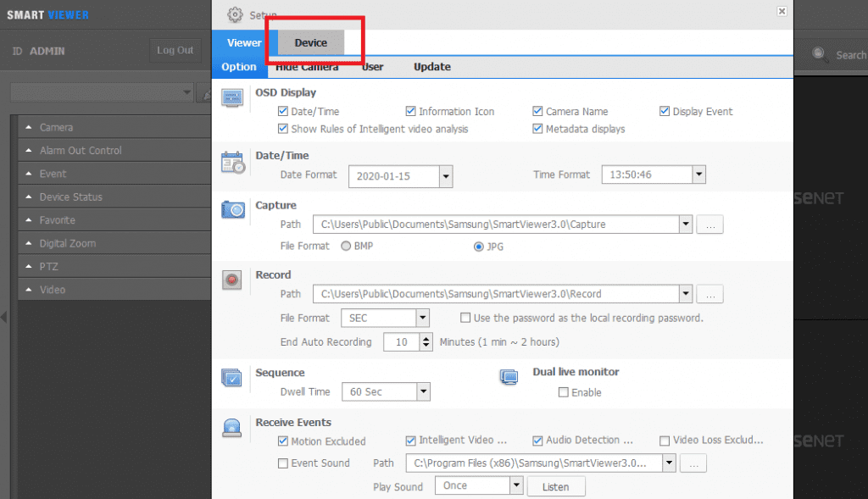Click the Record icon
The height and width of the screenshot is (499, 868).
pyautogui.click(x=232, y=280)
